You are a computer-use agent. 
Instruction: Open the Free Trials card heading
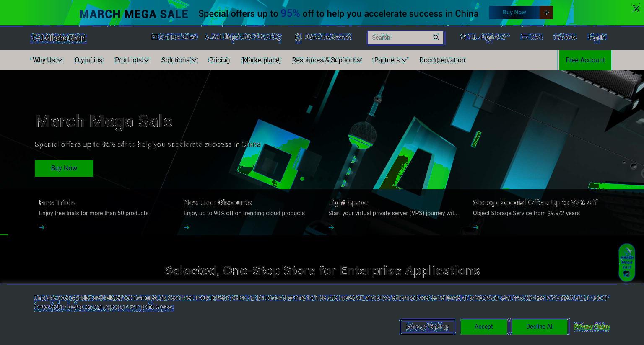pyautogui.click(x=57, y=203)
